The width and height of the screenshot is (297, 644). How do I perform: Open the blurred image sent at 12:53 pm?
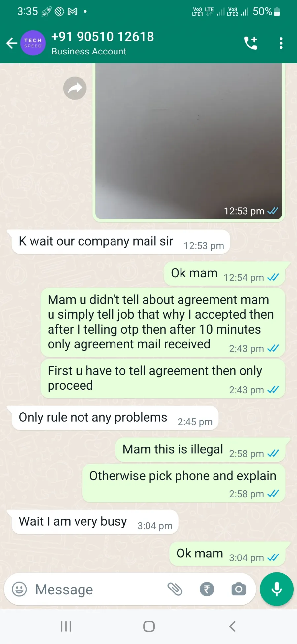click(189, 141)
